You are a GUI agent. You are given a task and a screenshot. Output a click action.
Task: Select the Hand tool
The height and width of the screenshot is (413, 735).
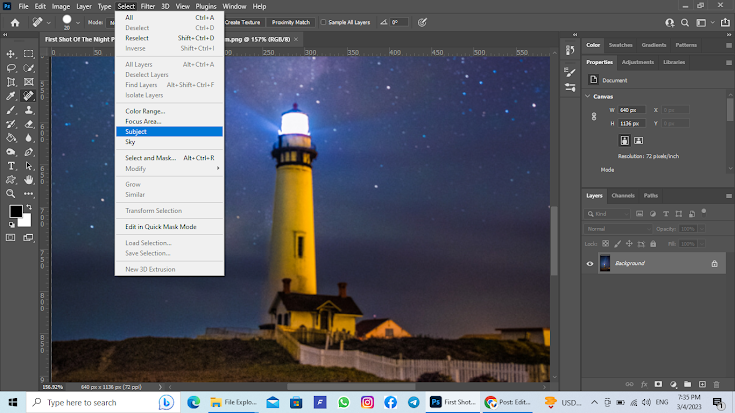pos(29,180)
